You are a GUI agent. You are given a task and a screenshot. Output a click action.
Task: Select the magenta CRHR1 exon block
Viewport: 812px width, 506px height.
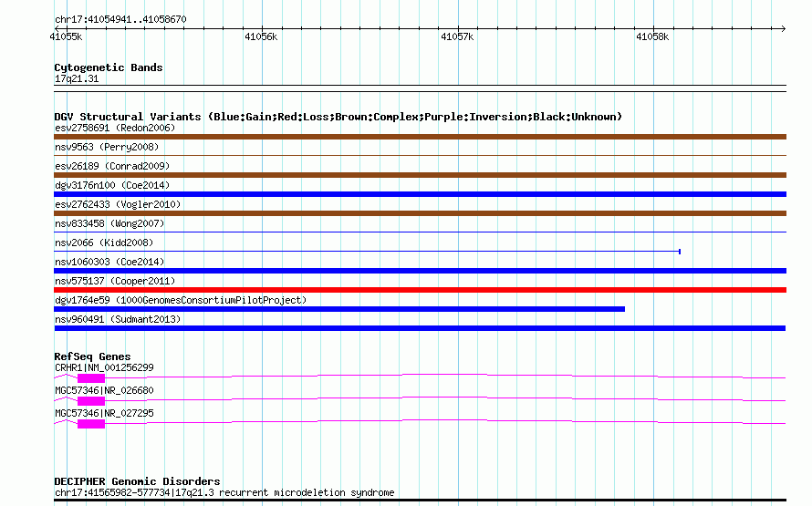click(91, 378)
